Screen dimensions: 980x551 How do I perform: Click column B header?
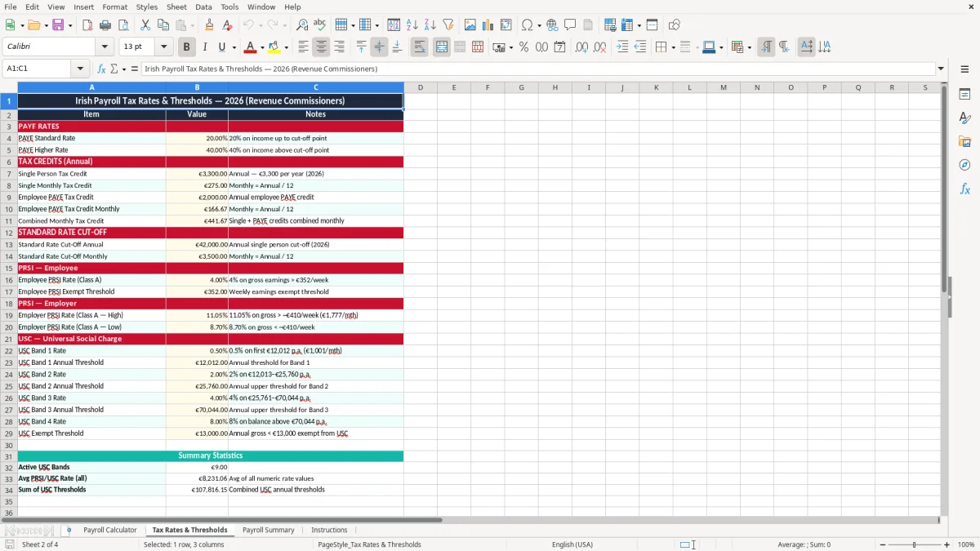pos(197,87)
